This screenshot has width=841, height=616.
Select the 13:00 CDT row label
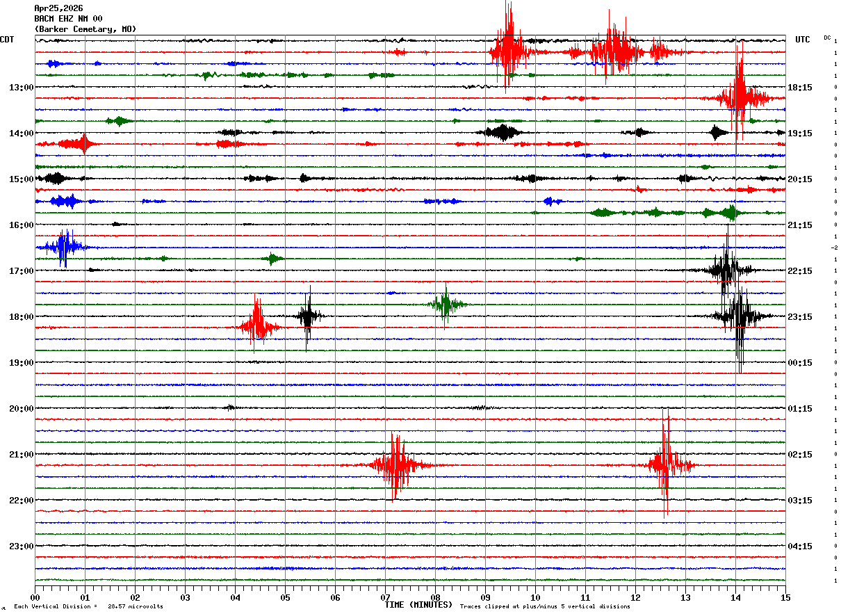coord(22,88)
